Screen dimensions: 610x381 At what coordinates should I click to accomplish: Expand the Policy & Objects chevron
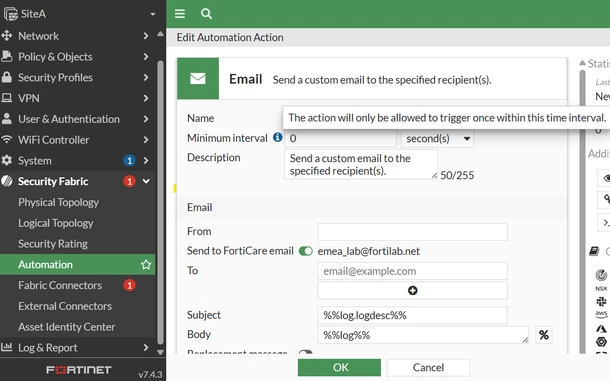click(146, 56)
